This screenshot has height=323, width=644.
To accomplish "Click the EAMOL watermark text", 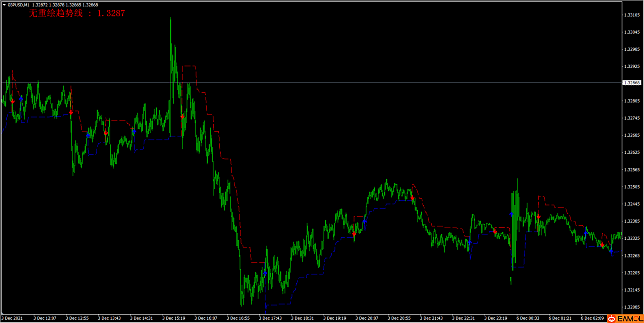I will click(x=630, y=319).
